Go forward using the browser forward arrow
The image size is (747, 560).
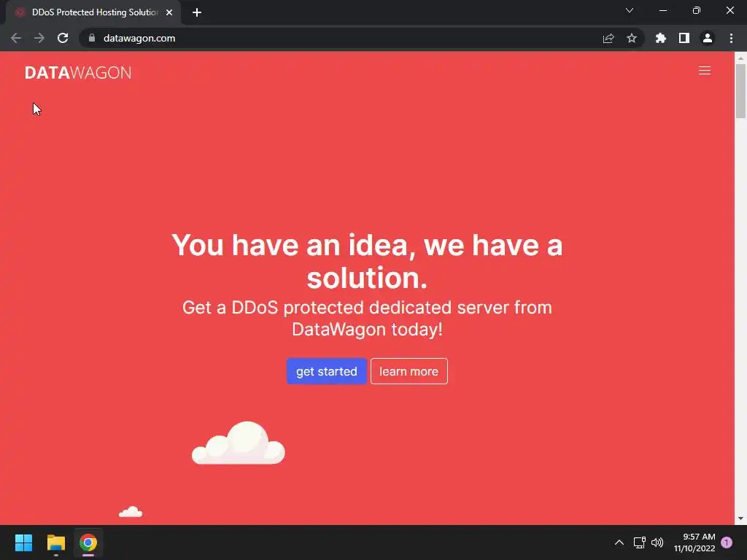coord(39,38)
